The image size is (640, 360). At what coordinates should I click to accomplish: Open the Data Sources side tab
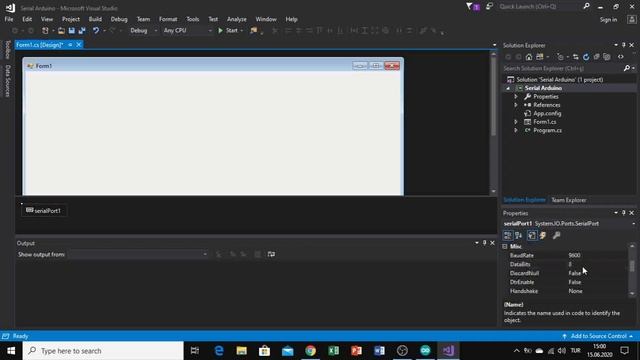point(7,81)
